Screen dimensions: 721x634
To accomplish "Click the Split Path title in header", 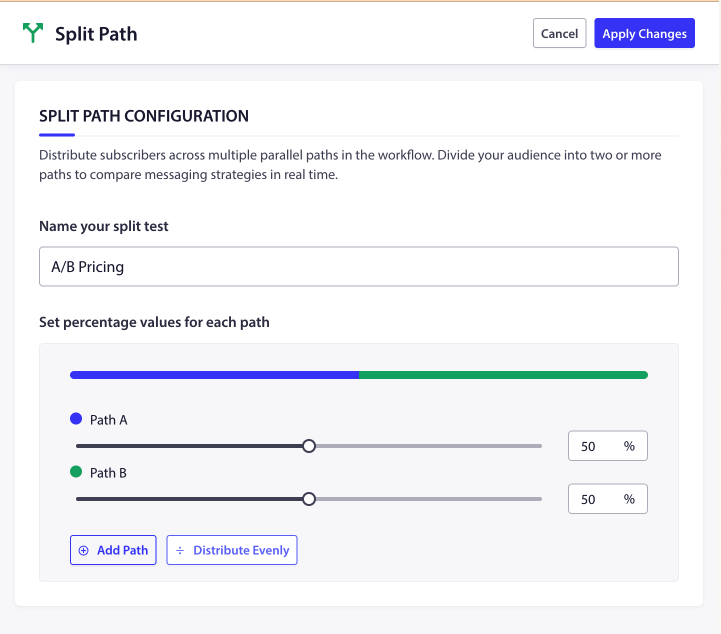I will pyautogui.click(x=96, y=34).
